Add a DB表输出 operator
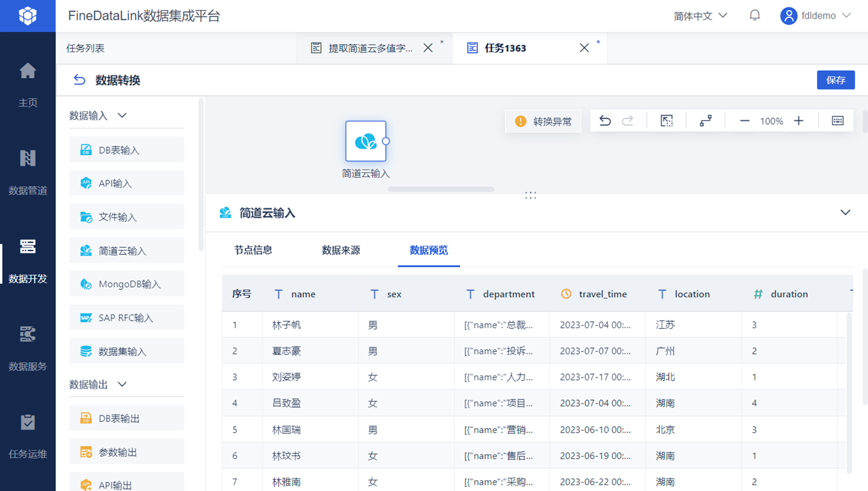 pyautogui.click(x=127, y=418)
